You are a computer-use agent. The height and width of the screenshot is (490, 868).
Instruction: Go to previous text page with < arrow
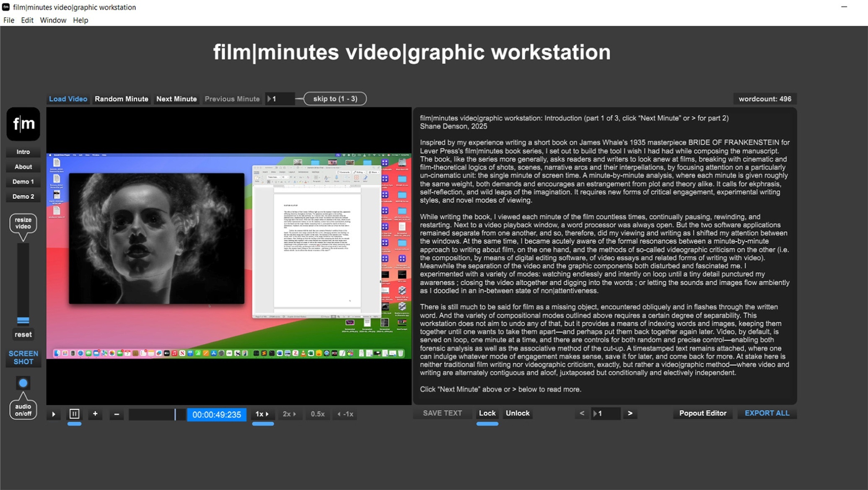coord(582,413)
